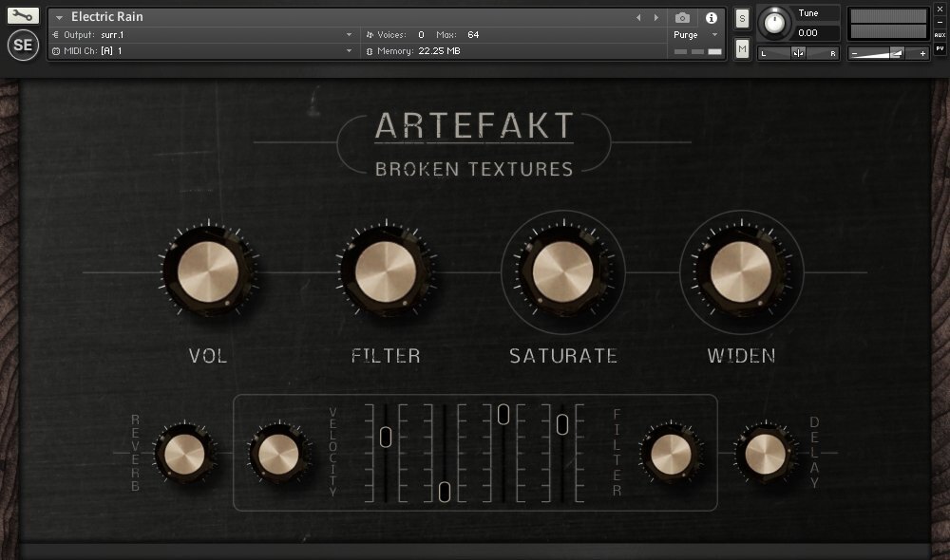
Task: Select the next instrument arrow
Action: coord(655,16)
